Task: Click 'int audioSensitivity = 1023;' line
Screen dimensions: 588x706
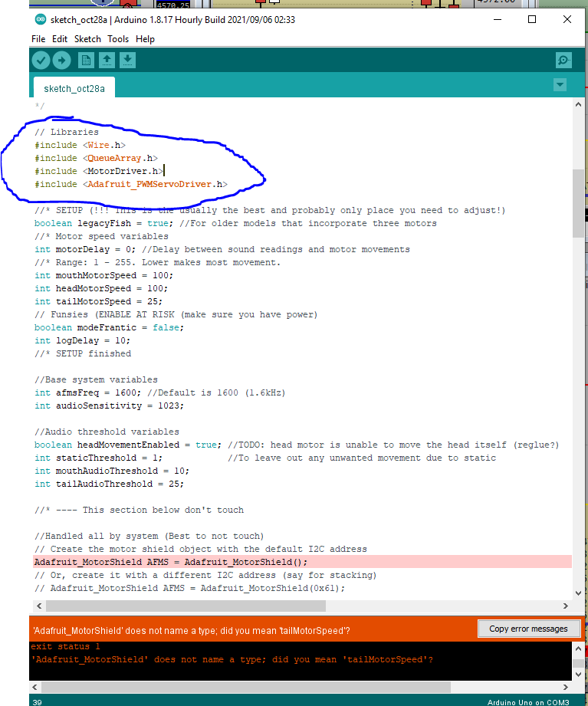Action: (x=109, y=406)
